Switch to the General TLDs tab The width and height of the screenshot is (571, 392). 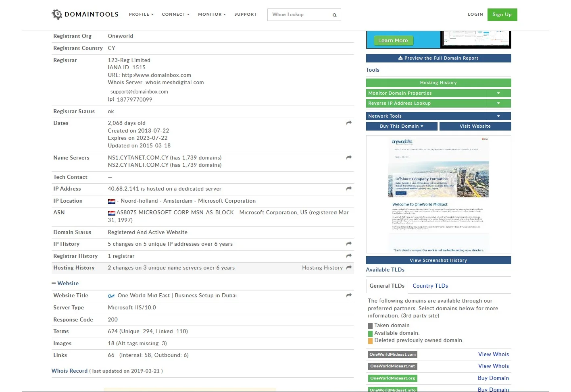coord(387,286)
